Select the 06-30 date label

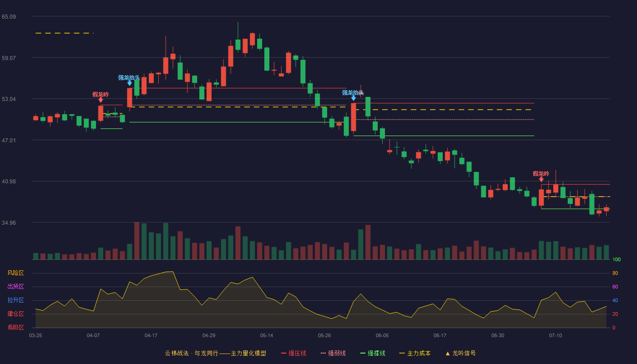click(x=498, y=335)
